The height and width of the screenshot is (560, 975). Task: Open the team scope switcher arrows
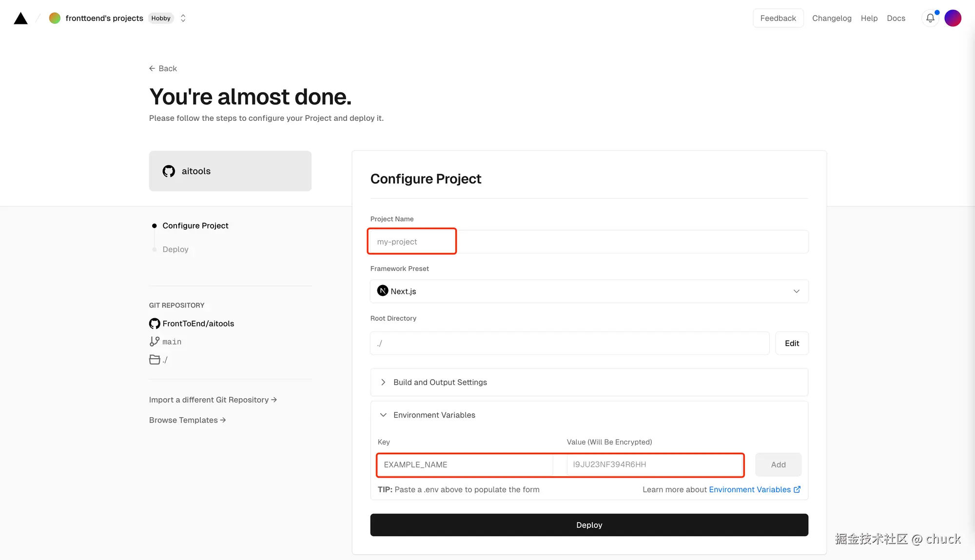point(183,18)
